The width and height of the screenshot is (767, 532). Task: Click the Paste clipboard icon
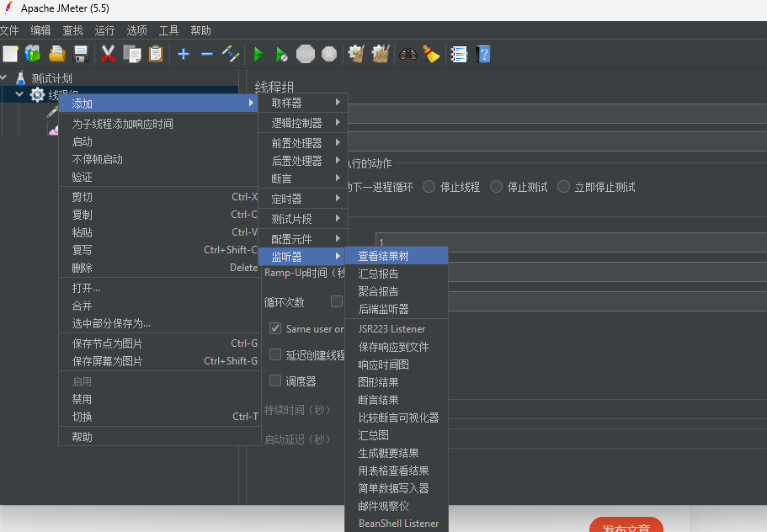coord(156,54)
